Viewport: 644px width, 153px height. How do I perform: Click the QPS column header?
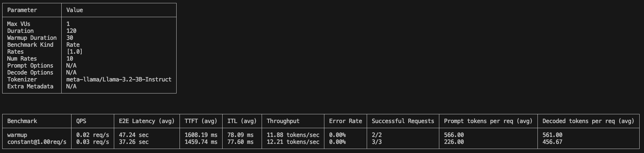click(x=81, y=121)
